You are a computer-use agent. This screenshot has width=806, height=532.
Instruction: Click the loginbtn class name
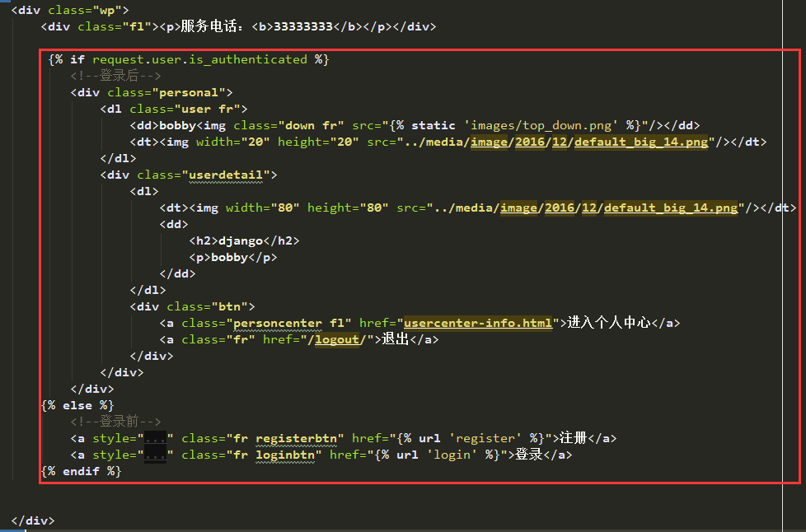point(285,455)
